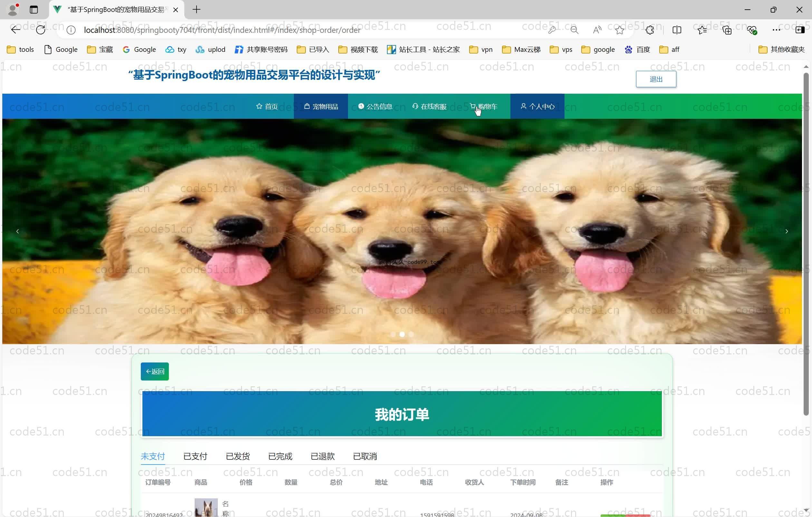The width and height of the screenshot is (812, 517).
Task: Open the zoom magnifier icon in address bar
Action: (x=574, y=30)
